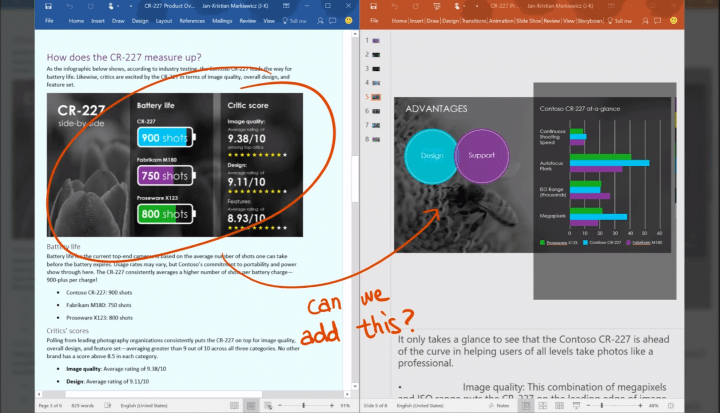Viewport: 720px width, 413px height.
Task: Click 829 words count in Word
Action: click(83, 406)
